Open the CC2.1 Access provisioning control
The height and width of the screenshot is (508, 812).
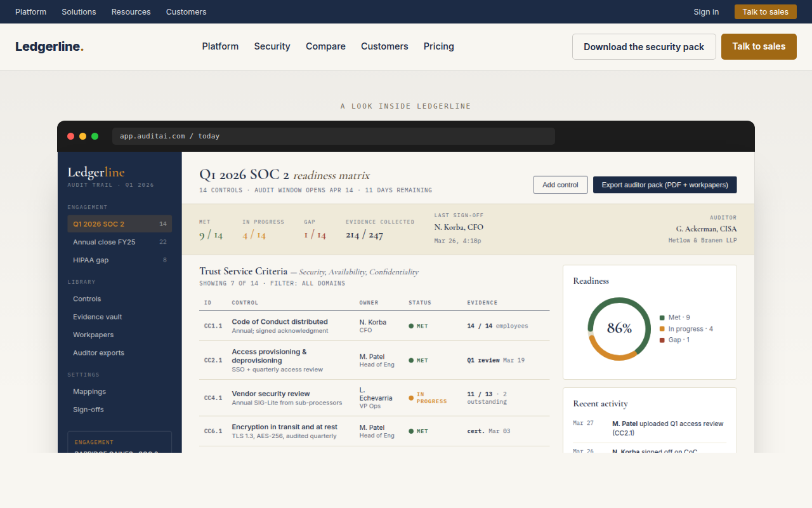[374, 360]
